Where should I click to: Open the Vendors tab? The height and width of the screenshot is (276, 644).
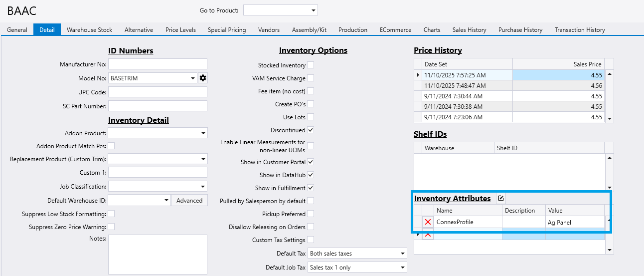tap(269, 30)
